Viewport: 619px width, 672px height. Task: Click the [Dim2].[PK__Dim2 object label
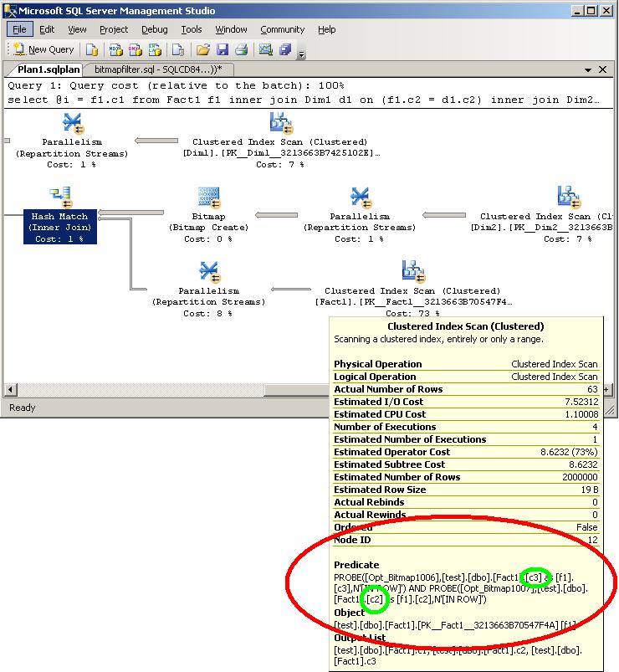[541, 227]
